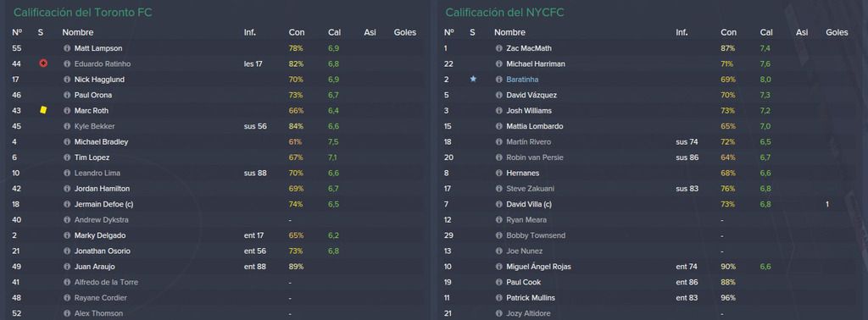868x320 pixels.
Task: Sort NYCFC list by Con column header
Action: pyautogui.click(x=728, y=33)
